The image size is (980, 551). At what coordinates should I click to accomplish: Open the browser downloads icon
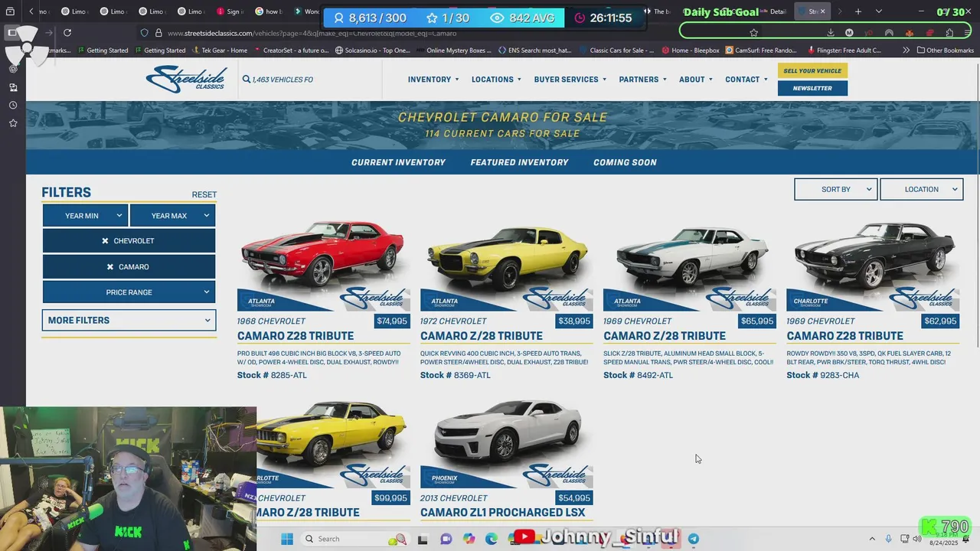(831, 33)
